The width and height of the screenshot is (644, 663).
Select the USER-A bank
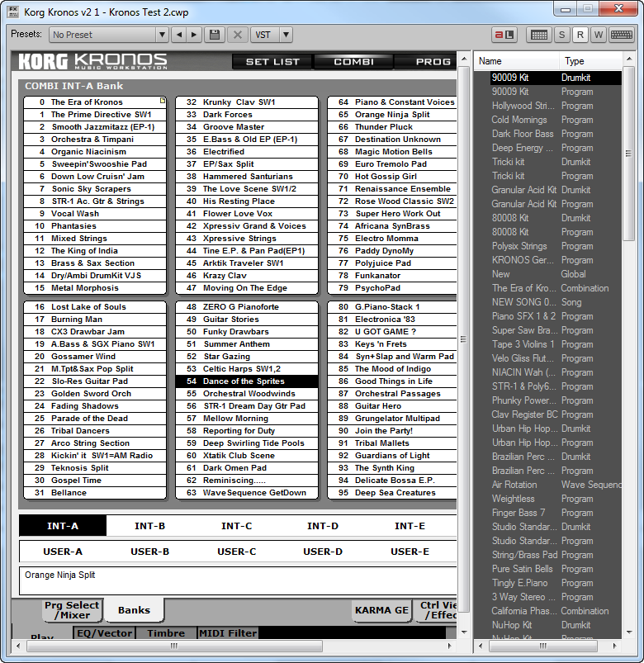click(63, 552)
